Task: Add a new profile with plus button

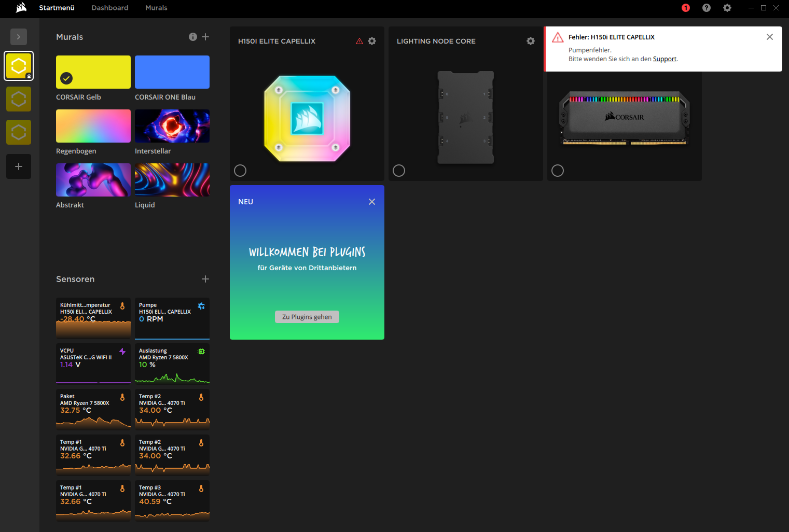Action: 19,166
